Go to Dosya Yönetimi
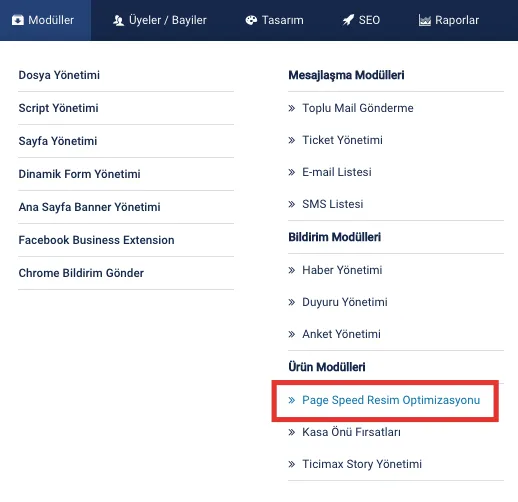The image size is (518, 502). pos(59,75)
